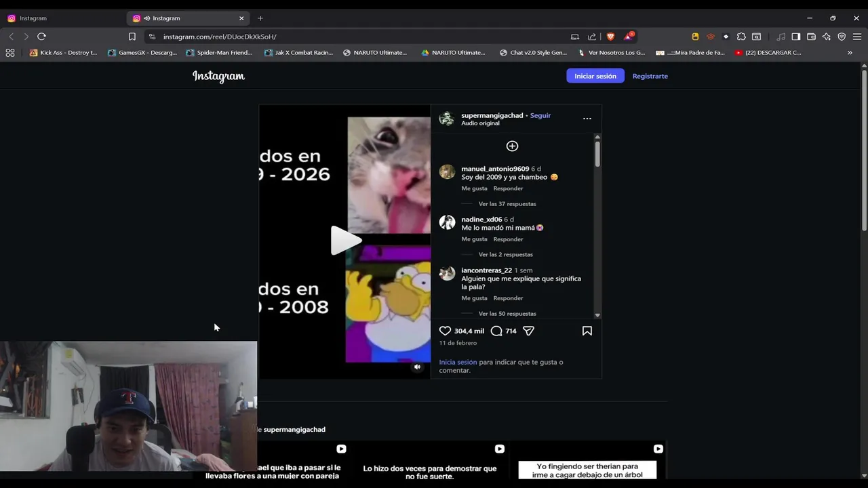
Task: Open 'Audio original' link
Action: click(480, 123)
